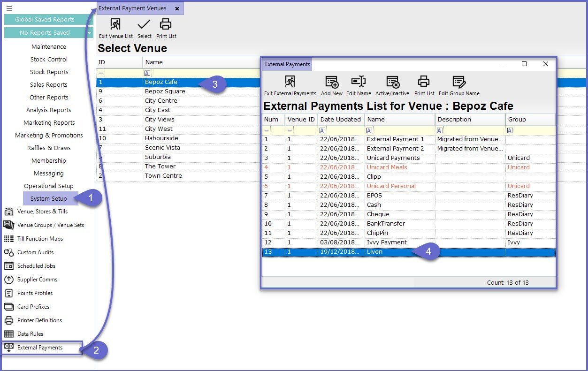Click the Edit Name toolbar icon

tap(359, 82)
